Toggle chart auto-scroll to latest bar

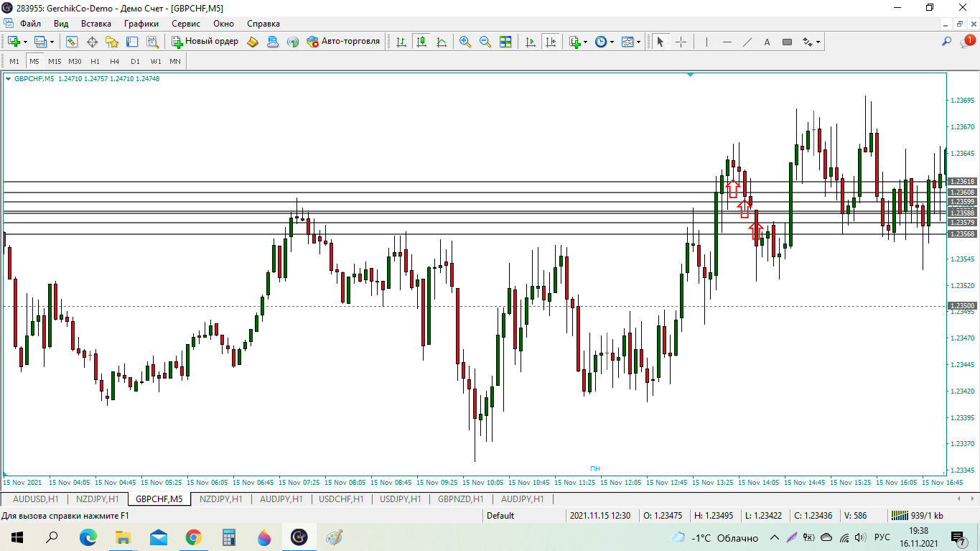(531, 42)
